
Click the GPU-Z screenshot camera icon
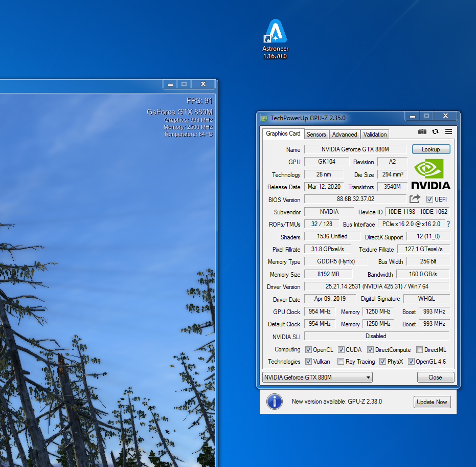[x=422, y=131]
